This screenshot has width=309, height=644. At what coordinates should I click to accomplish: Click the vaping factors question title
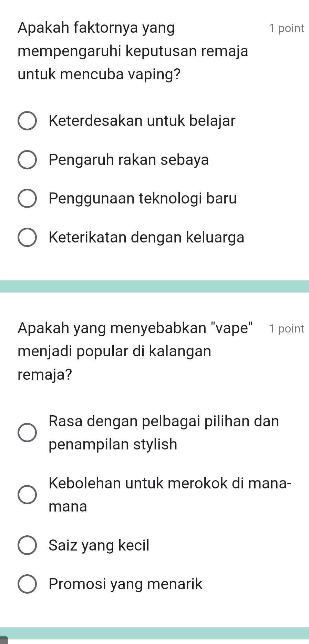point(133,51)
